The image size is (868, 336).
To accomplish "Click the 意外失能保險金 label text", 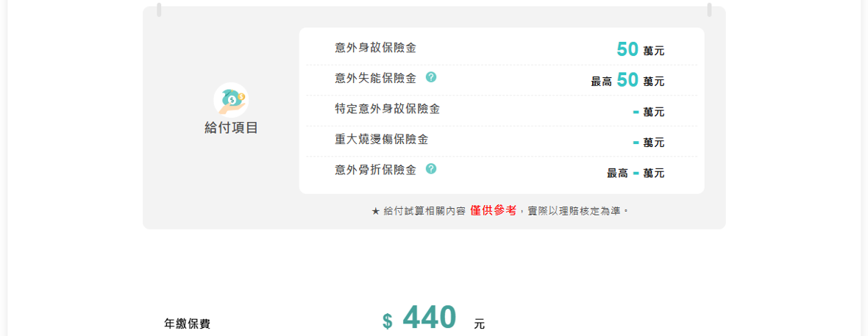I will pyautogui.click(x=375, y=78).
